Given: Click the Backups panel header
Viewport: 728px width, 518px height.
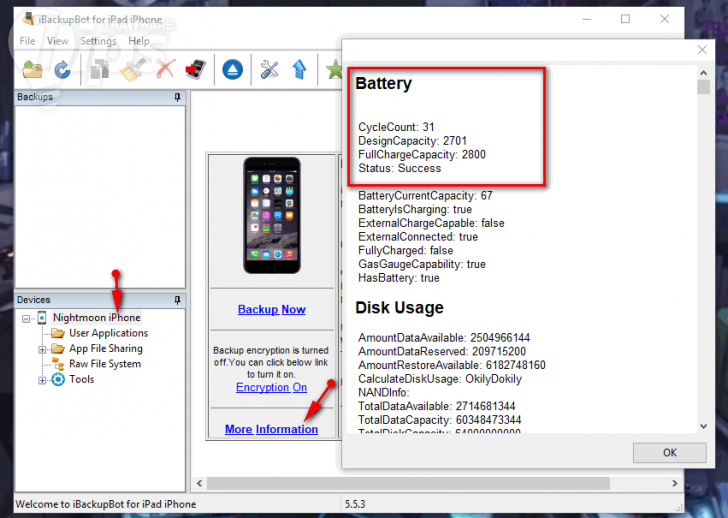Looking at the screenshot, I should [x=100, y=97].
